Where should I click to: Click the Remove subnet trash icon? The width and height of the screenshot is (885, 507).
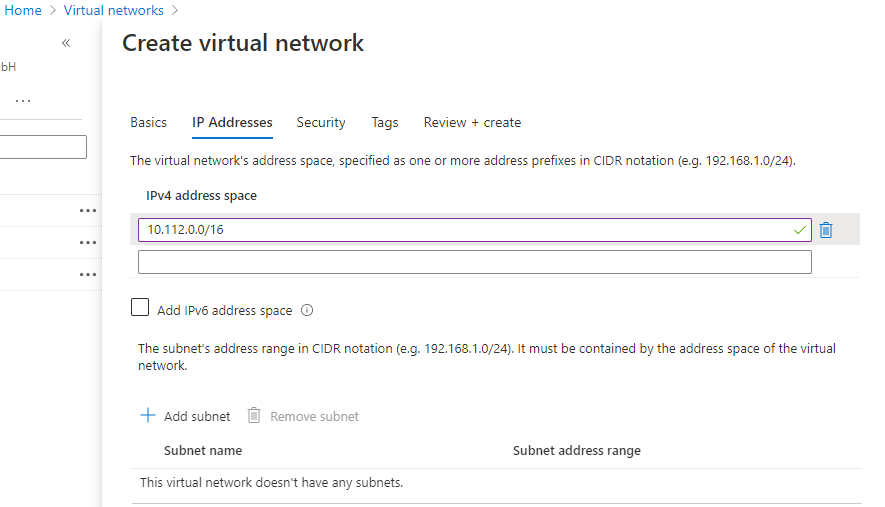(254, 416)
